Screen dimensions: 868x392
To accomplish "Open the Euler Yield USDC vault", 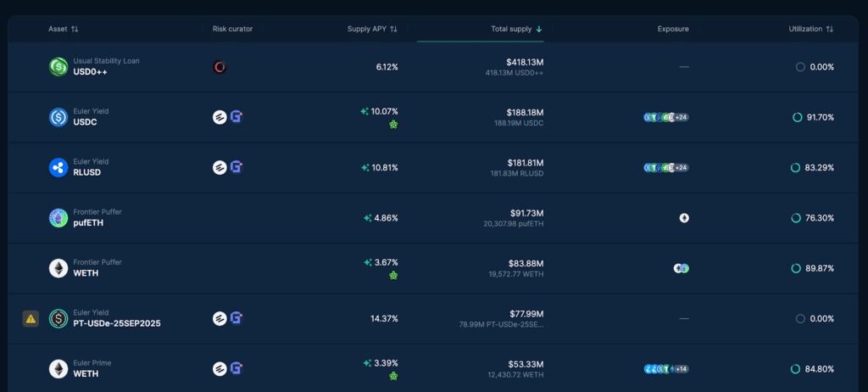I will 433,117.
